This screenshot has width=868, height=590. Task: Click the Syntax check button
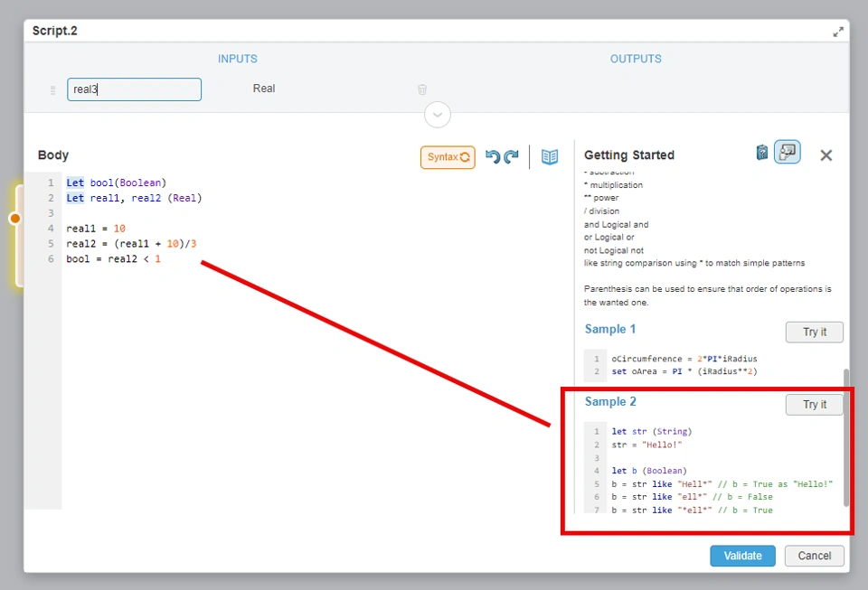(448, 157)
